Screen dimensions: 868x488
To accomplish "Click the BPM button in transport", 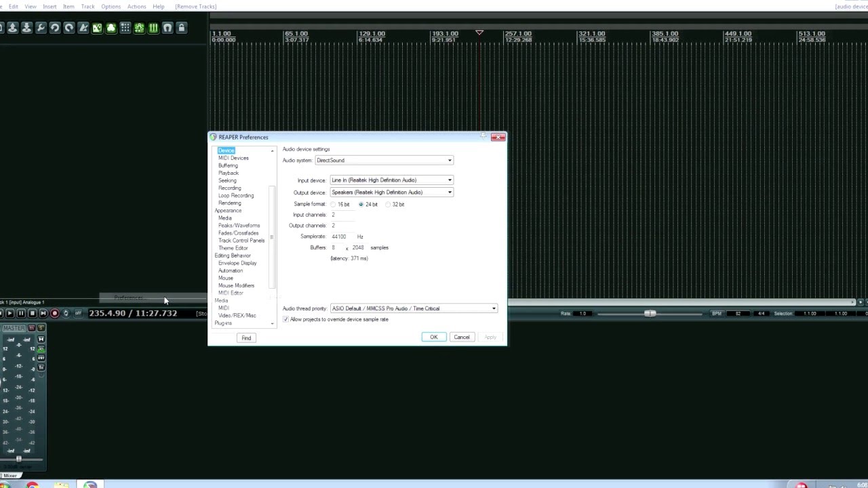I will (x=717, y=313).
